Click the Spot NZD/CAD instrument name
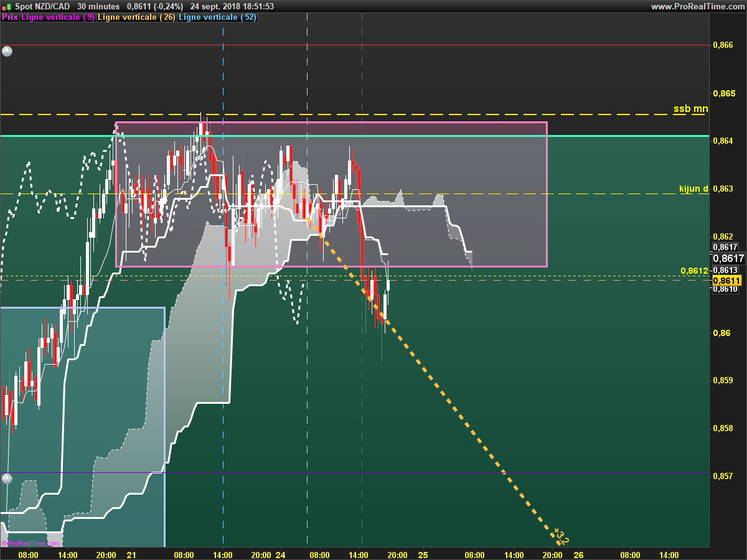This screenshot has height=560, width=747. 42,6
